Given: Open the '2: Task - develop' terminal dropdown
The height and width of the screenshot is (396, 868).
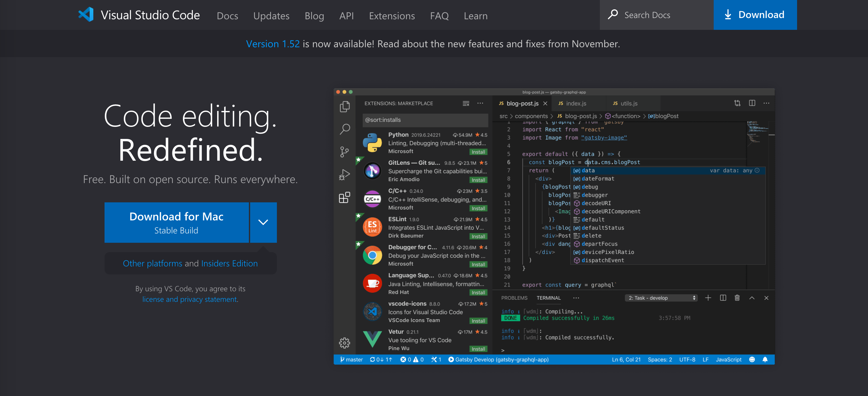Looking at the screenshot, I should pyautogui.click(x=661, y=298).
